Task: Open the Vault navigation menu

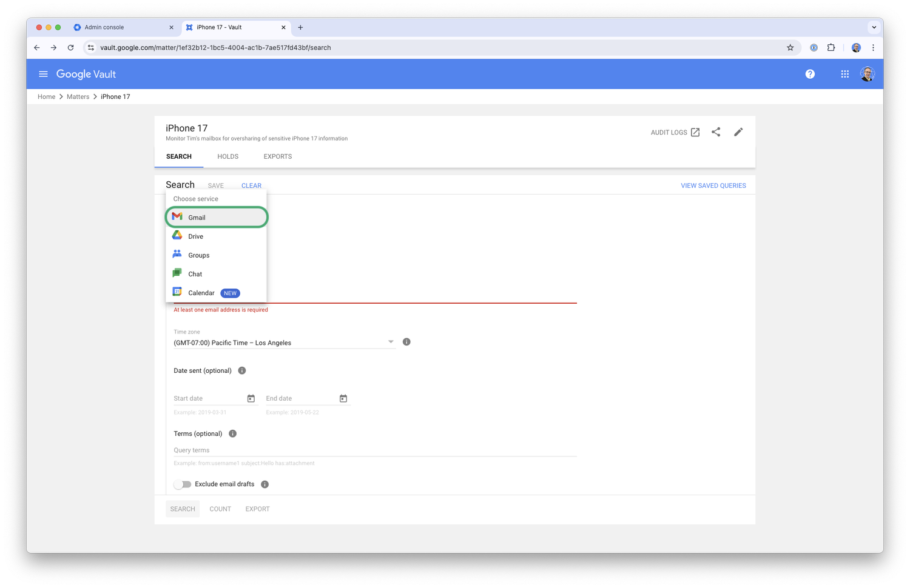Action: tap(43, 73)
